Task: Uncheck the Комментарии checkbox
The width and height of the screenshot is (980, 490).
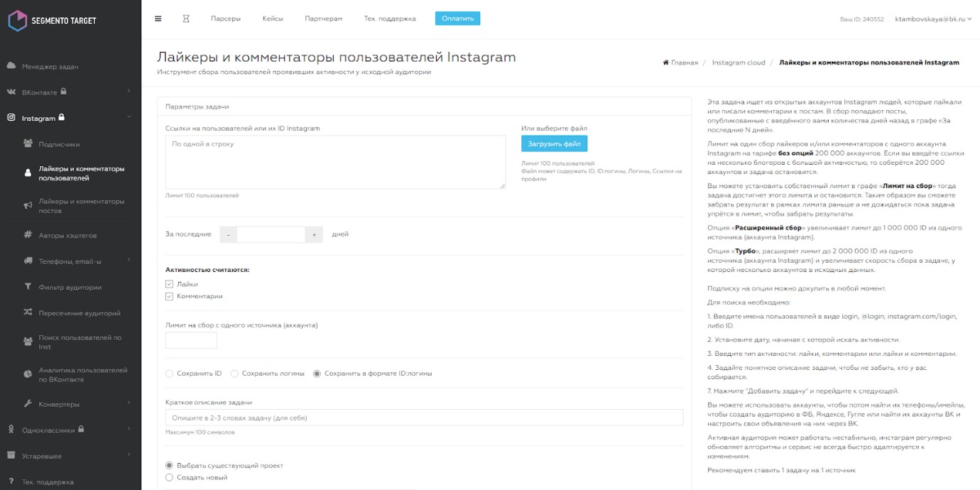Action: (169, 296)
